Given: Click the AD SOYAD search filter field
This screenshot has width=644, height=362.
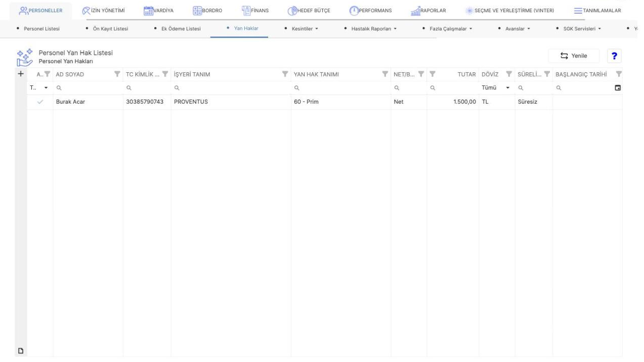Looking at the screenshot, I should coord(88,87).
